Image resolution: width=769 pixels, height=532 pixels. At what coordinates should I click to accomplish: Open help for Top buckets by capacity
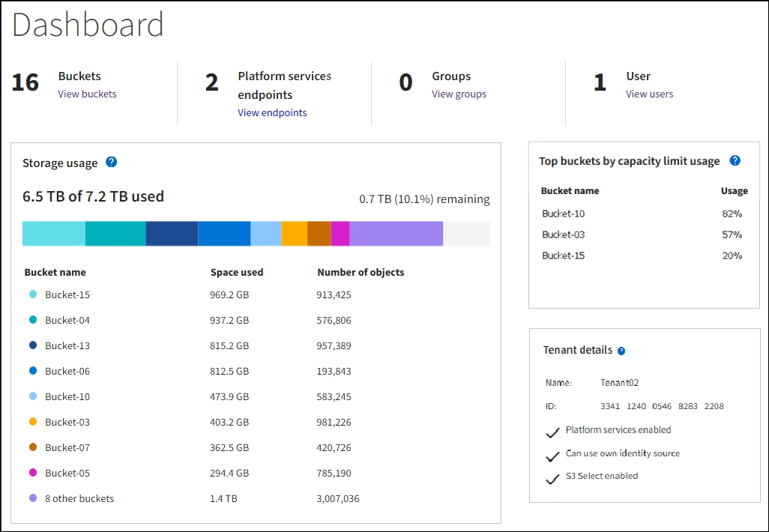tap(735, 161)
